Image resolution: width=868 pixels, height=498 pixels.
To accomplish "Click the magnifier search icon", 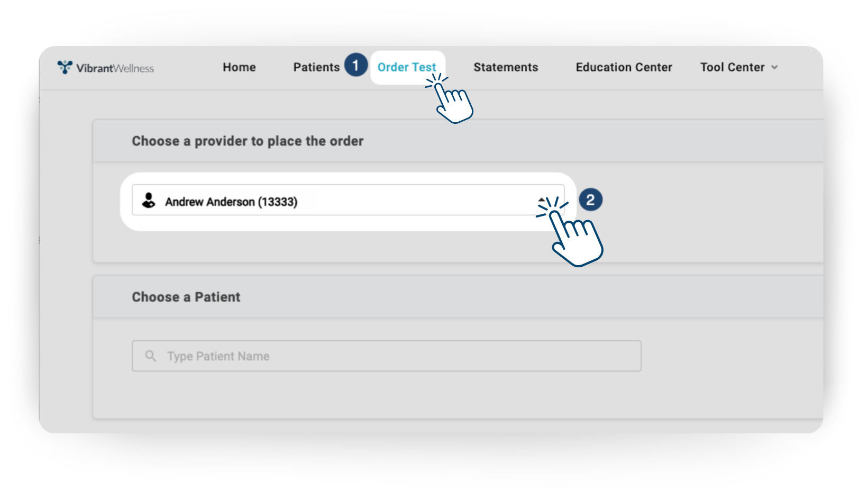I will (151, 356).
